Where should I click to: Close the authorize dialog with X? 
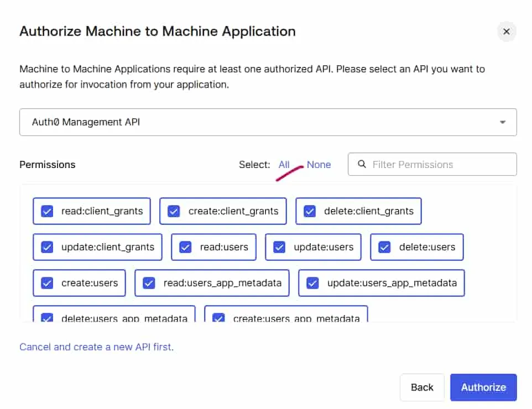point(506,32)
